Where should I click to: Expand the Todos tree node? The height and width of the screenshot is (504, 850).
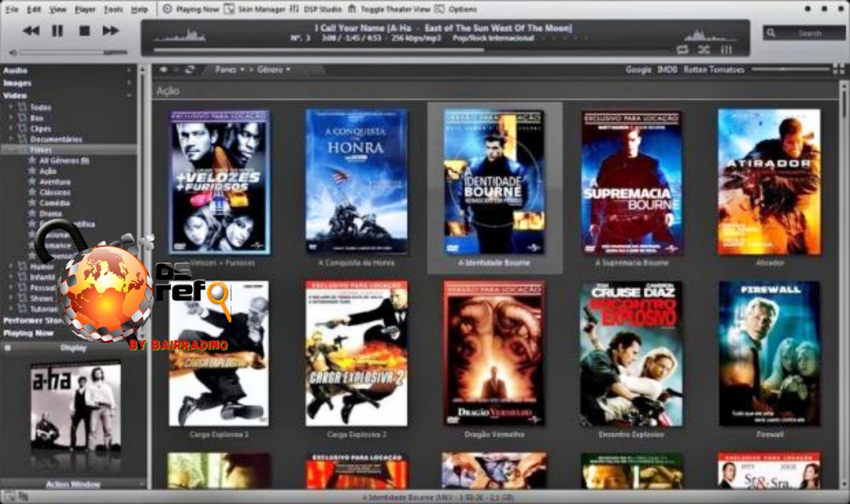coord(11,107)
